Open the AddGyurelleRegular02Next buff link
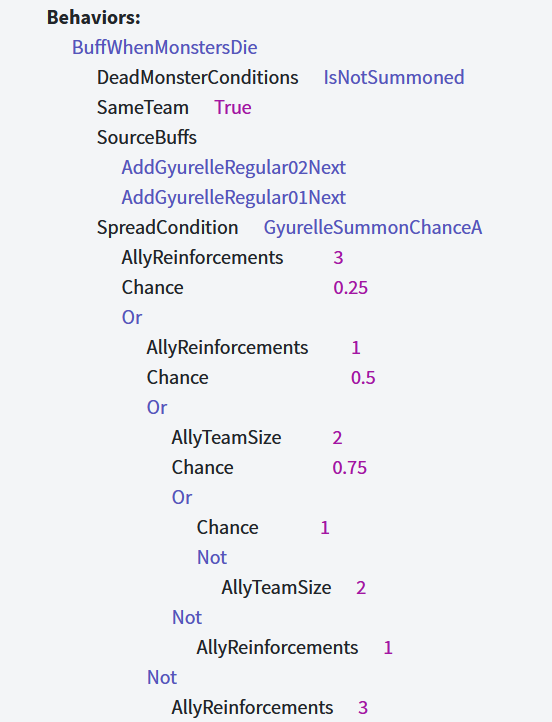Viewport: 552px width, 722px height. tap(233, 168)
